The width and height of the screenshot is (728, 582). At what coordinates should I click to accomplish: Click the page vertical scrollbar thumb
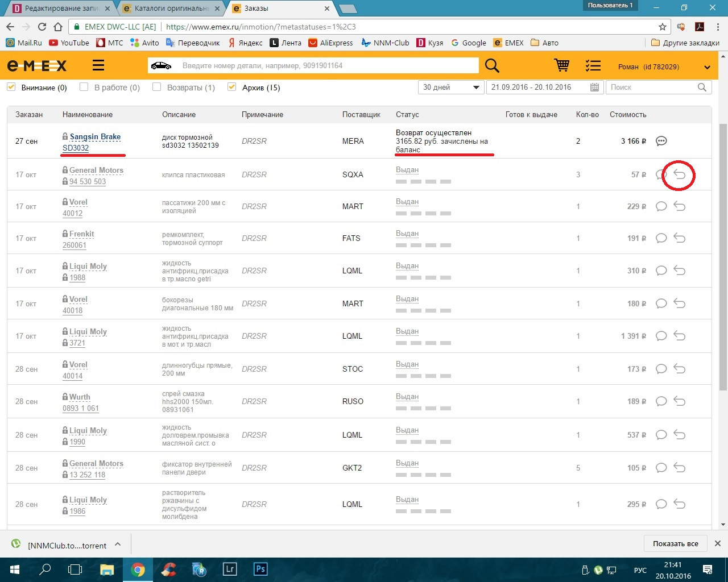tap(723, 256)
